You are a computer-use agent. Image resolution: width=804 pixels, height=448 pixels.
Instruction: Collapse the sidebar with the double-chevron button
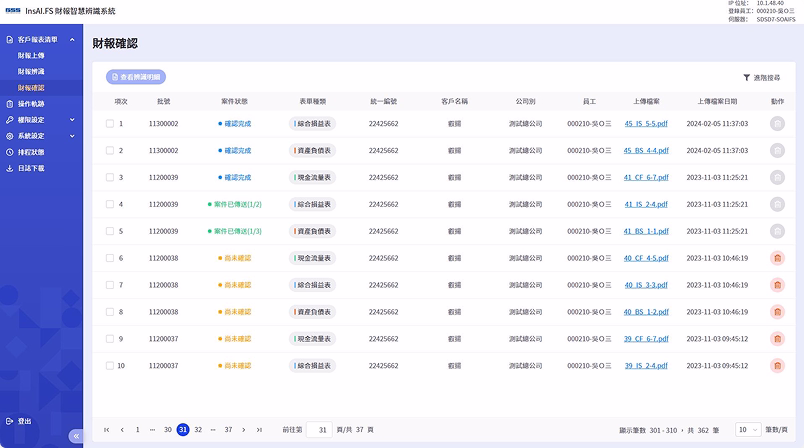[x=74, y=436]
